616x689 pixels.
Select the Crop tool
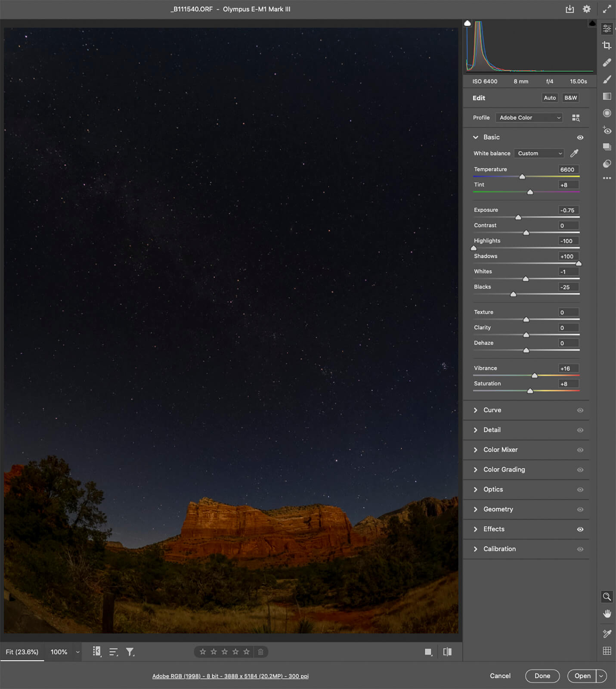pos(607,45)
